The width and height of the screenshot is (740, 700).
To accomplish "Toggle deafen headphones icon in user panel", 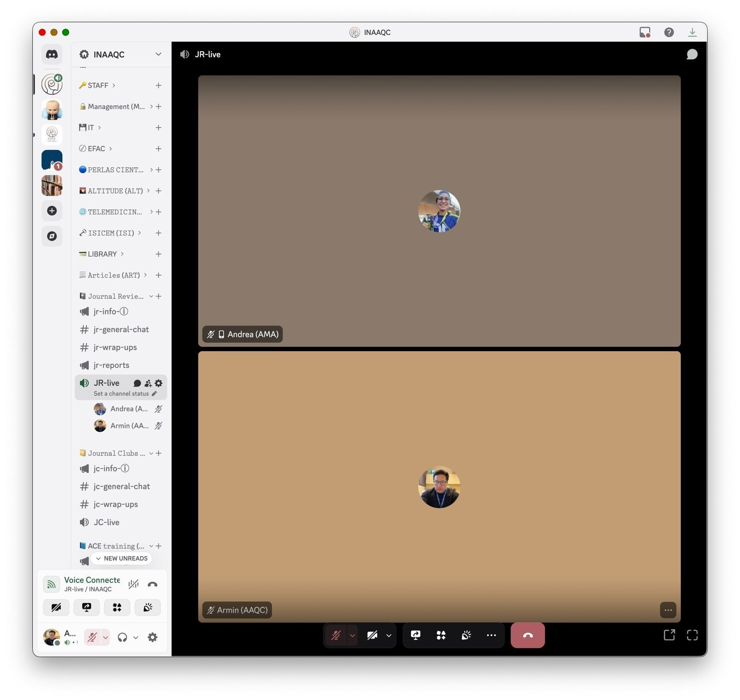I will 122,638.
